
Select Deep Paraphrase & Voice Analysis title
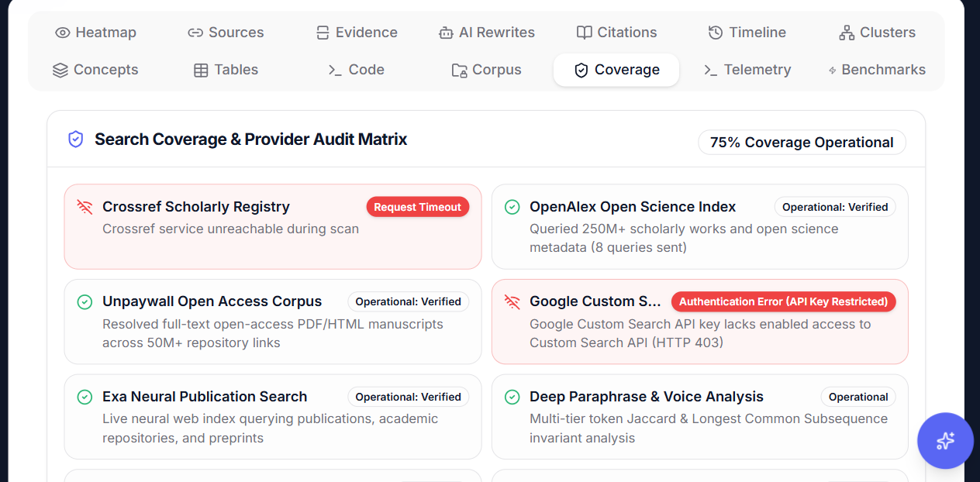[647, 397]
